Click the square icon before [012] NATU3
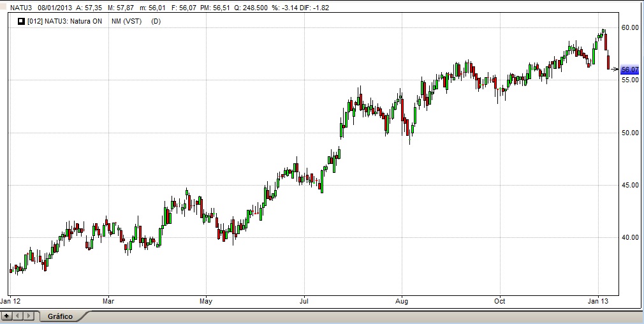Screen dimensions: 644x324 click(x=21, y=21)
